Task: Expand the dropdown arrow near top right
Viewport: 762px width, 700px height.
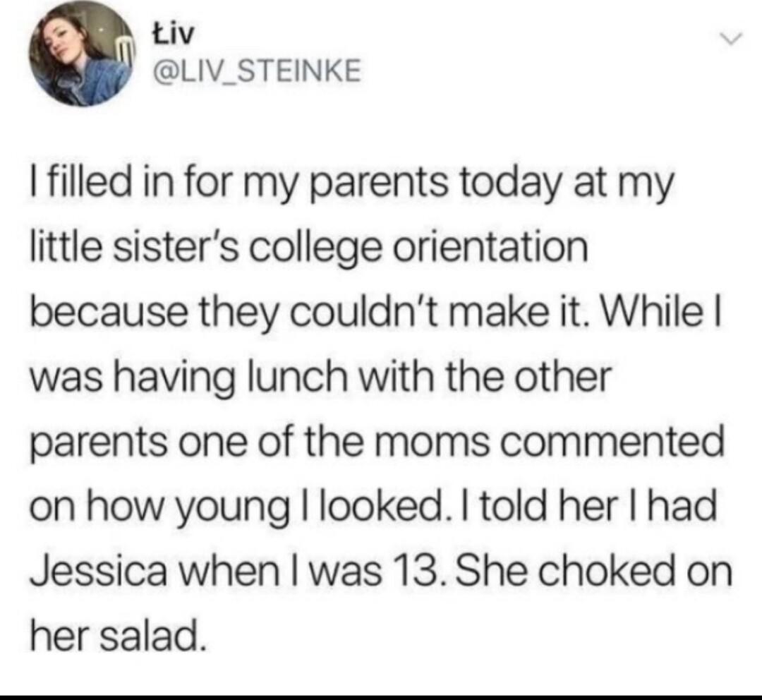Action: tap(730, 39)
